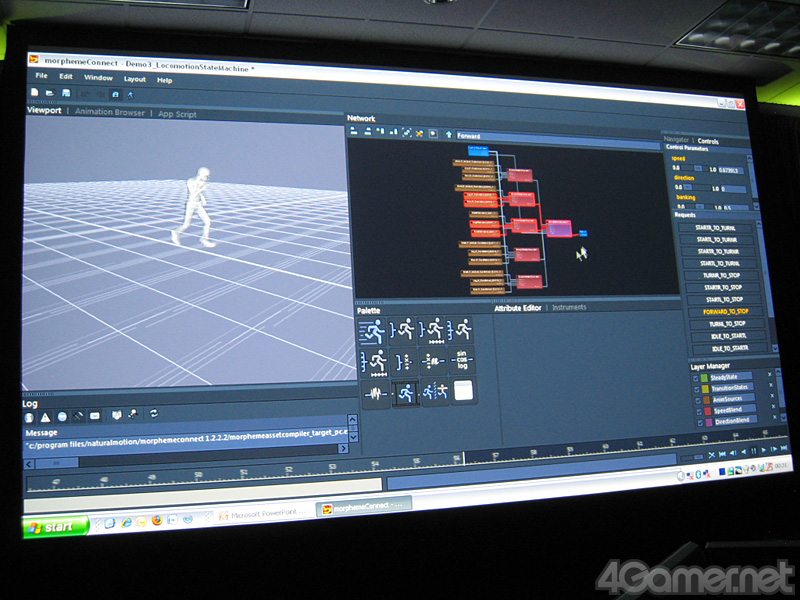The image size is (800, 600).
Task: Click the refresh arrows icon in Log toolbar
Action: 154,414
